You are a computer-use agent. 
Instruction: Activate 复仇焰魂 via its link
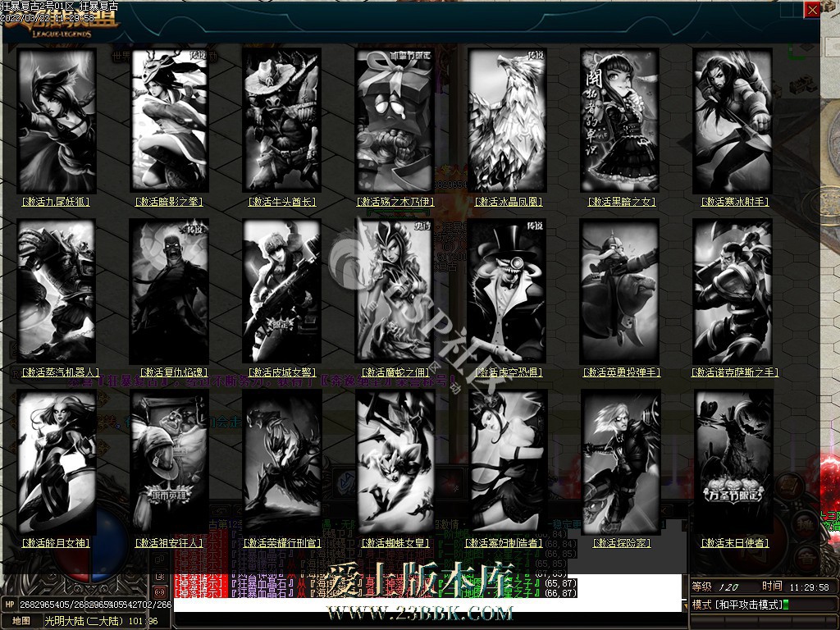tap(174, 372)
